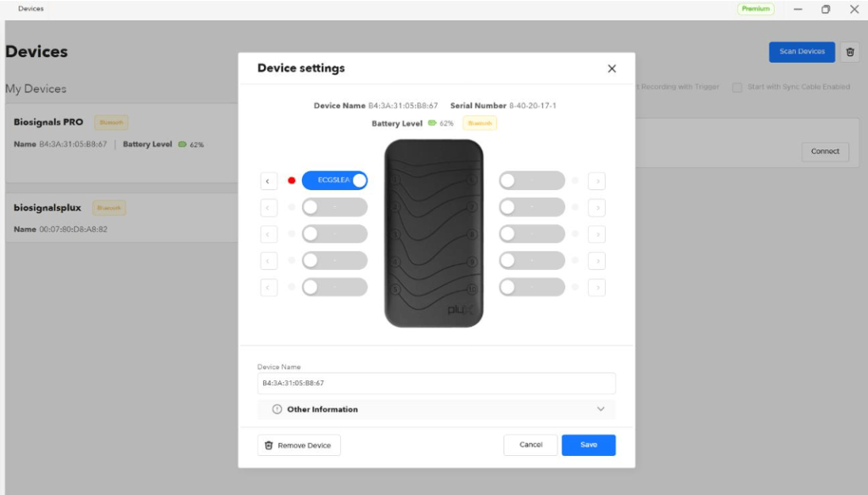
Task: Close the Device settings dialog with X
Action: coord(612,69)
